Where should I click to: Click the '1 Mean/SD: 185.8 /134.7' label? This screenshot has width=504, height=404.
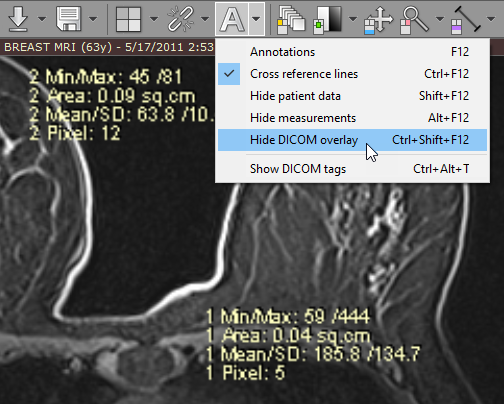pos(313,354)
